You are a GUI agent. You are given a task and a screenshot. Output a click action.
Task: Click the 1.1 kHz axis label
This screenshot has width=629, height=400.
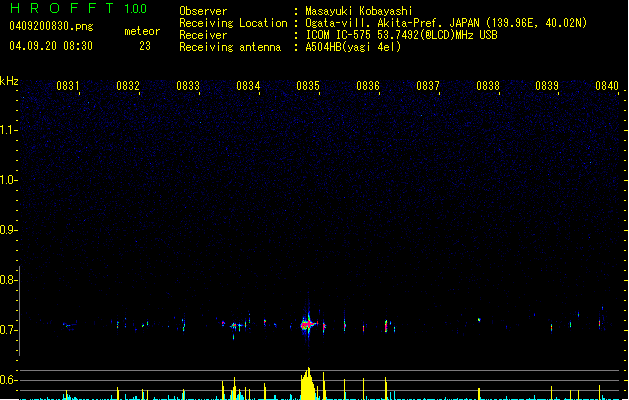tap(8, 130)
